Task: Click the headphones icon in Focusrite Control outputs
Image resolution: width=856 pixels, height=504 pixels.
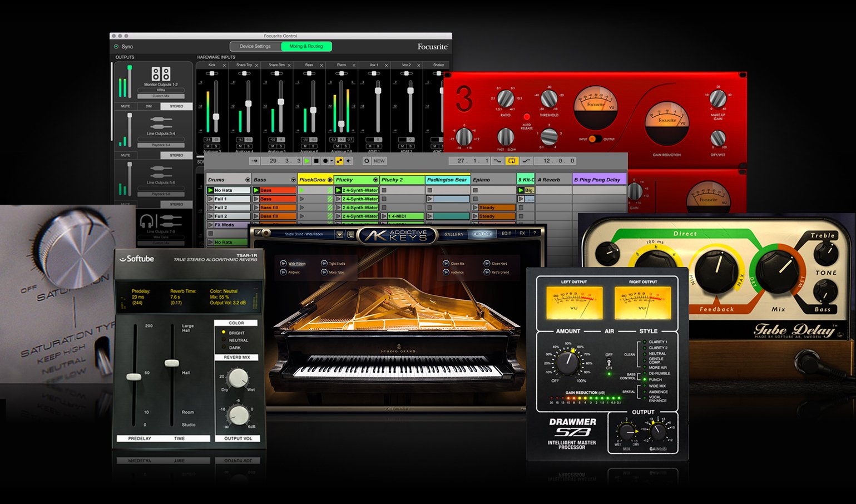Action: [147, 221]
